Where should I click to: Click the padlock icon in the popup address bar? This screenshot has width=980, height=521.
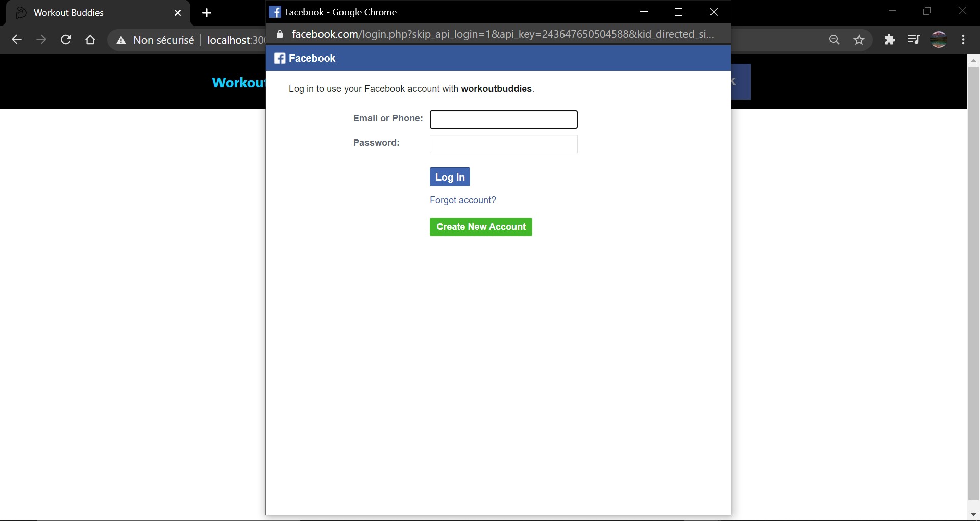click(x=279, y=34)
